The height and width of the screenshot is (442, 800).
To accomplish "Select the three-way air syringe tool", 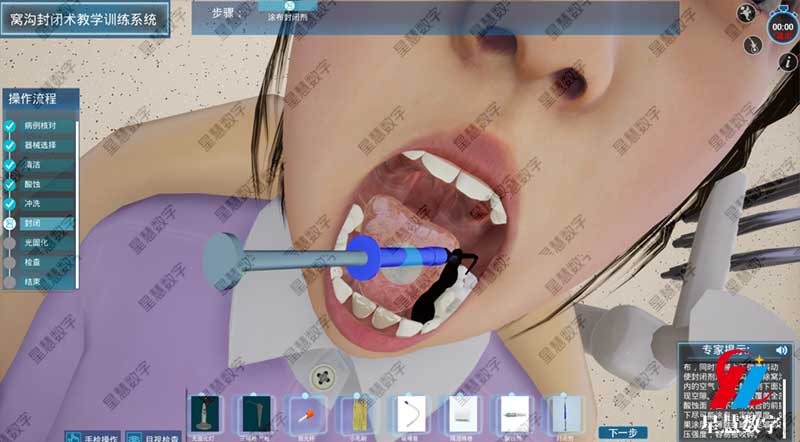I will point(257,415).
